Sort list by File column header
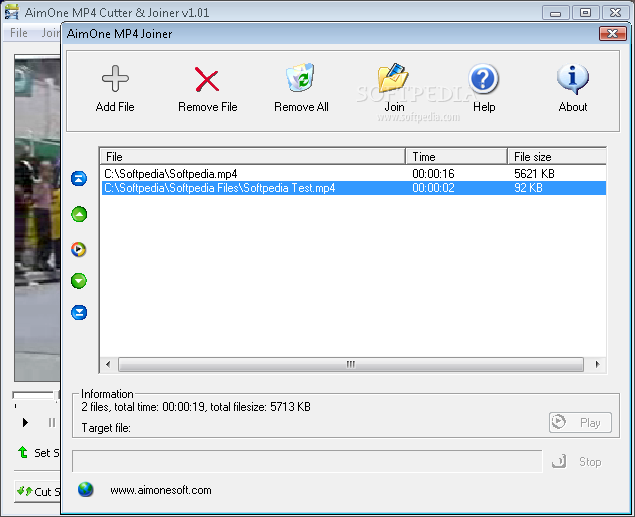 [x=253, y=157]
